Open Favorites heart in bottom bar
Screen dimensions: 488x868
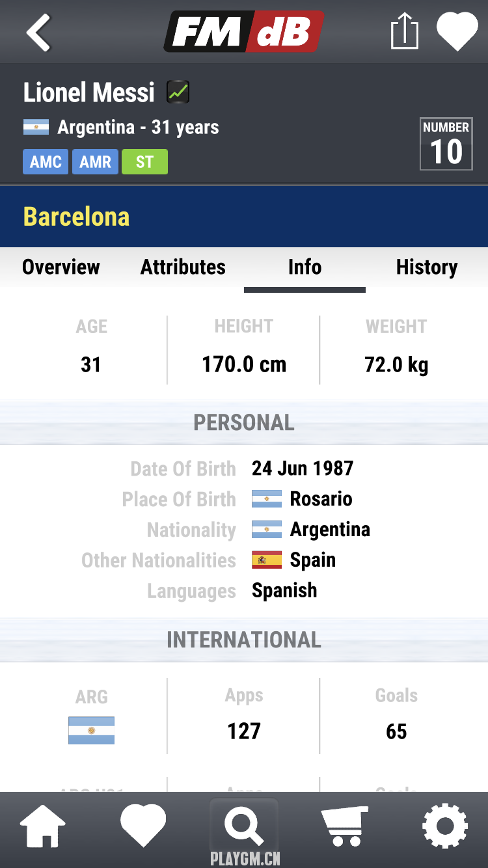(143, 826)
